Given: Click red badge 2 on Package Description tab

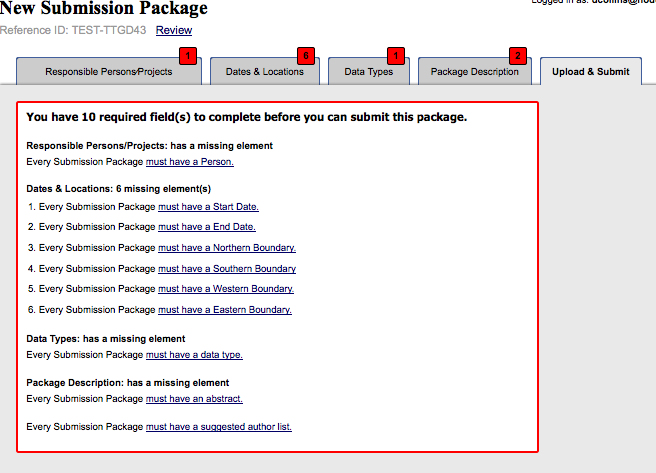Looking at the screenshot, I should [518, 56].
